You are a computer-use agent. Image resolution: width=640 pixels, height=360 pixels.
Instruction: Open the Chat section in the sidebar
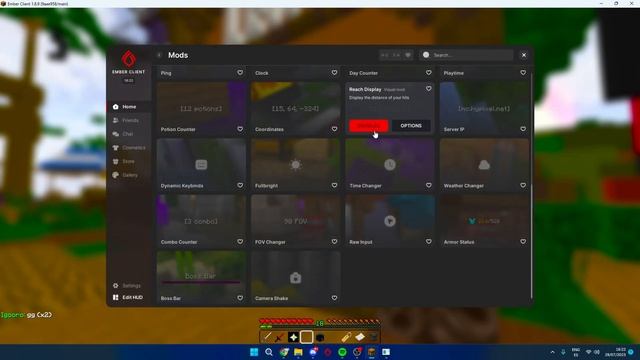coord(129,134)
